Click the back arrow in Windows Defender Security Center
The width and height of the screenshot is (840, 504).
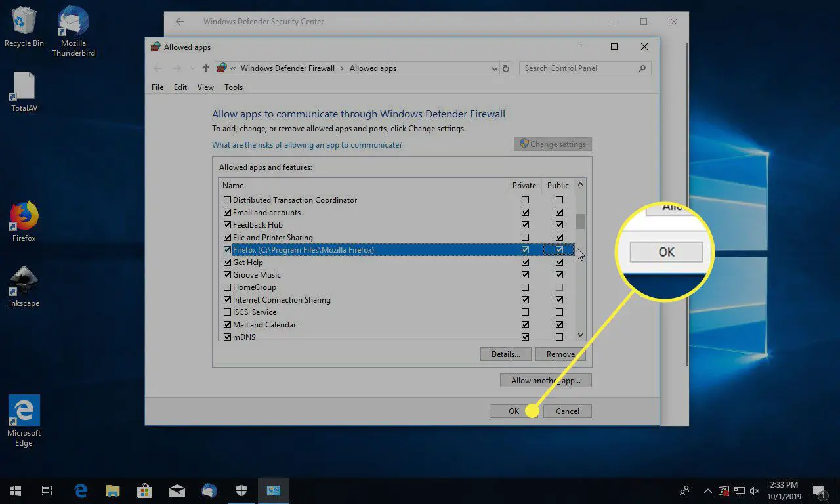click(x=179, y=22)
